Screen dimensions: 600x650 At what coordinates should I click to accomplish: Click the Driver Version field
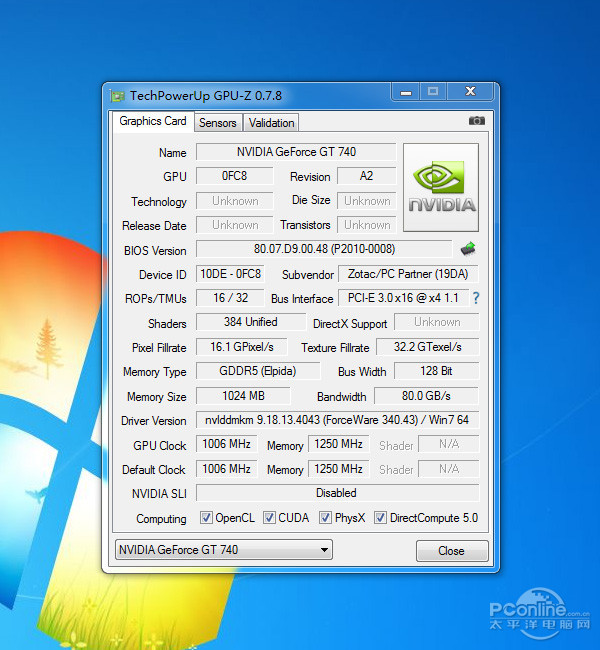click(336, 420)
